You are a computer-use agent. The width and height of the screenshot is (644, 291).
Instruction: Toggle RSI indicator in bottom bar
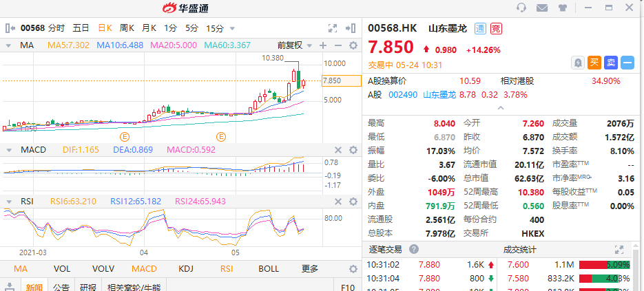point(227,269)
